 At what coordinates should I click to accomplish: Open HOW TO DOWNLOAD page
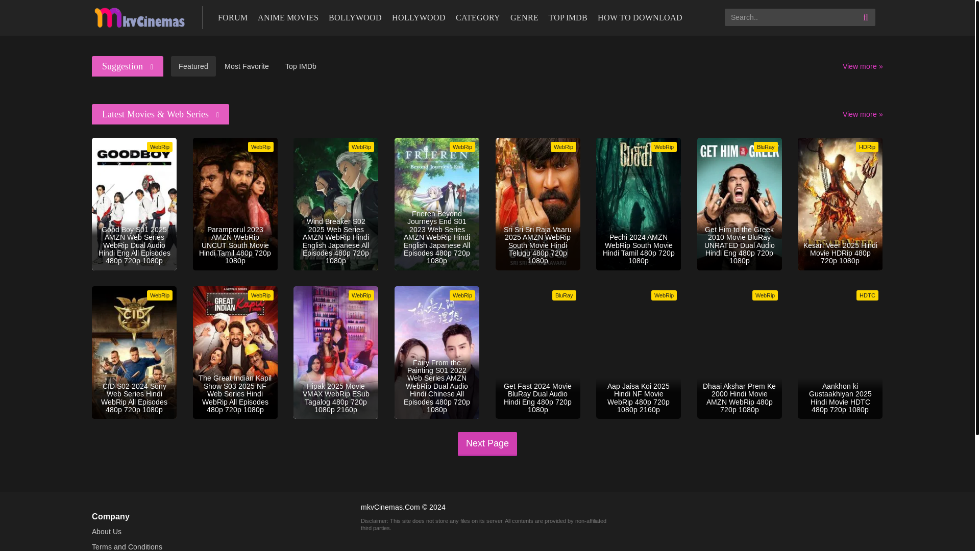(x=640, y=18)
